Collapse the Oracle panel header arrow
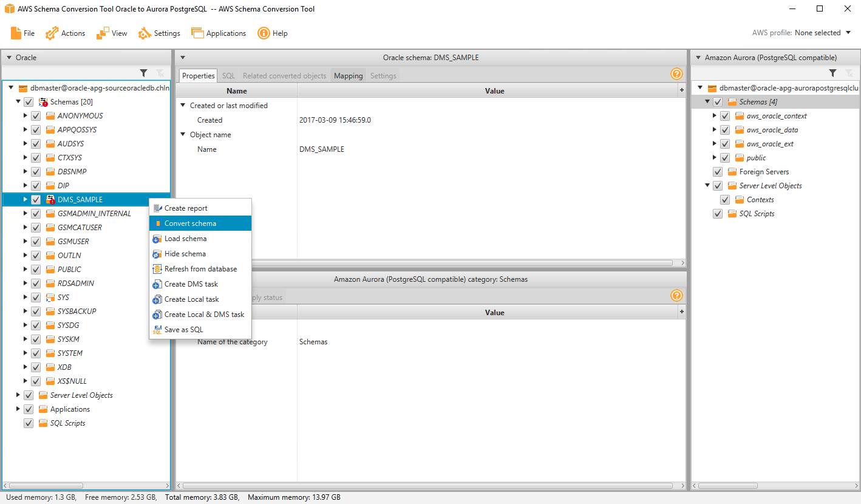The image size is (861, 504). coord(9,58)
